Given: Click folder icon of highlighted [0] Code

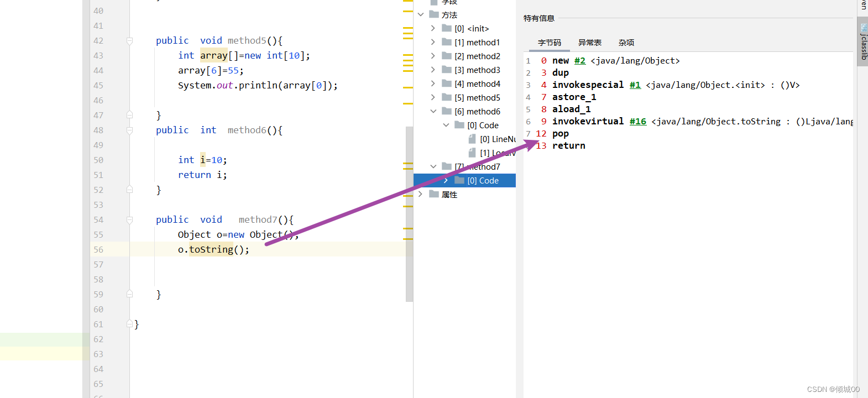Looking at the screenshot, I should click(459, 180).
